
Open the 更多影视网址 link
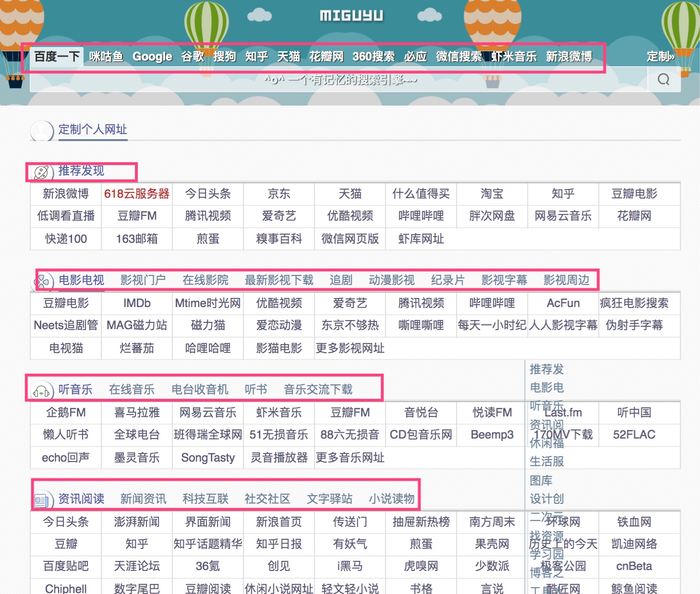350,348
